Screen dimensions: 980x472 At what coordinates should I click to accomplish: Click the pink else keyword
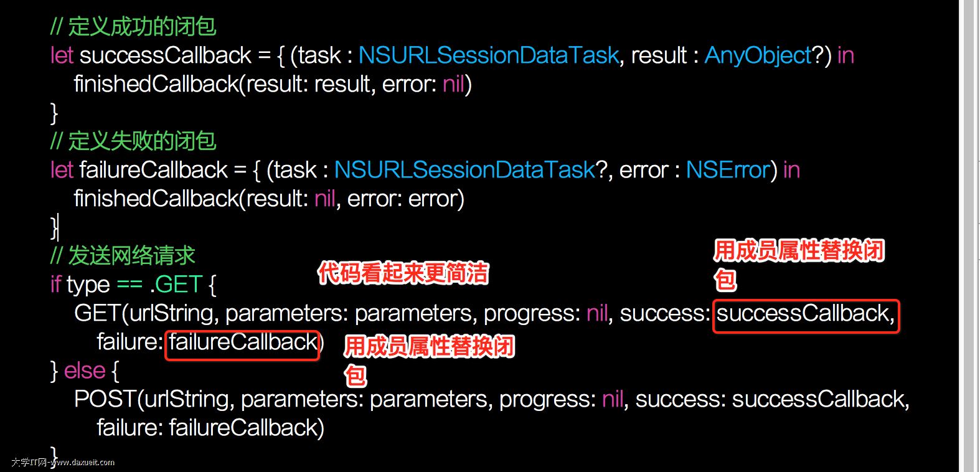(x=85, y=371)
